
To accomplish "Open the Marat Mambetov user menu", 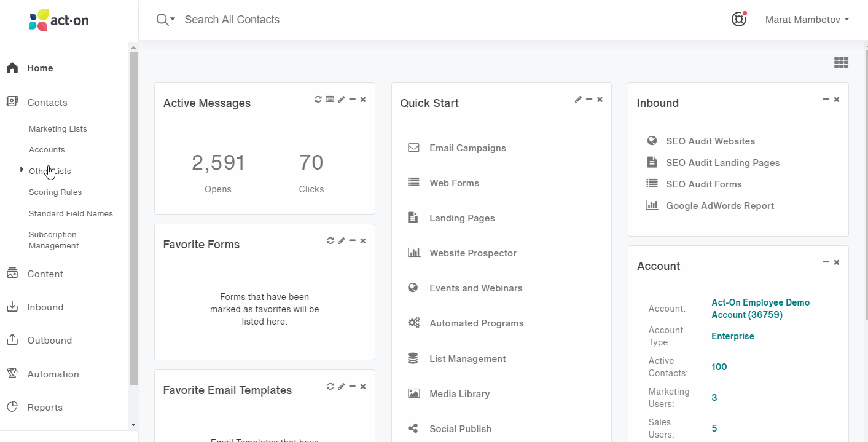I will (805, 19).
